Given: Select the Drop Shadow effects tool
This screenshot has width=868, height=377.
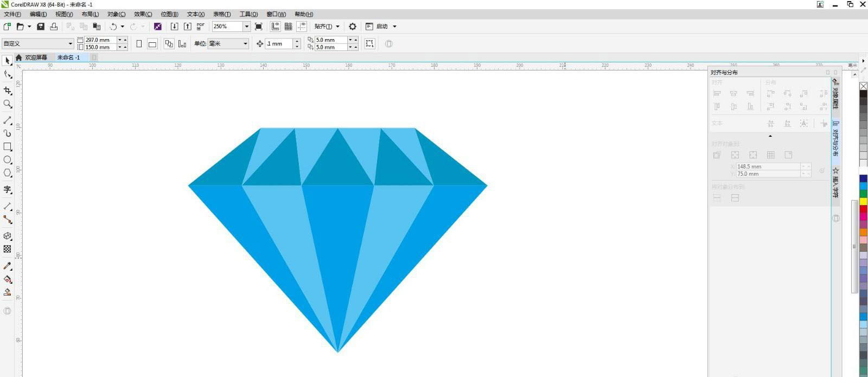Looking at the screenshot, I should click(x=8, y=236).
